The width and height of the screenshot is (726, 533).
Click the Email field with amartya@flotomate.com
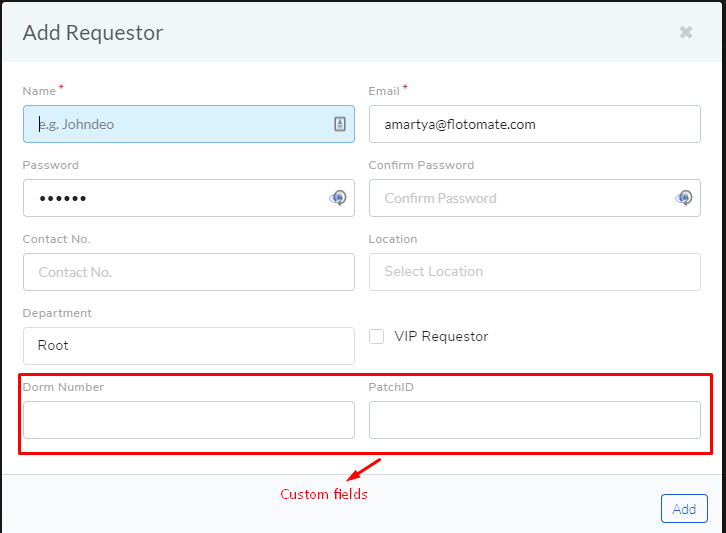coord(535,124)
